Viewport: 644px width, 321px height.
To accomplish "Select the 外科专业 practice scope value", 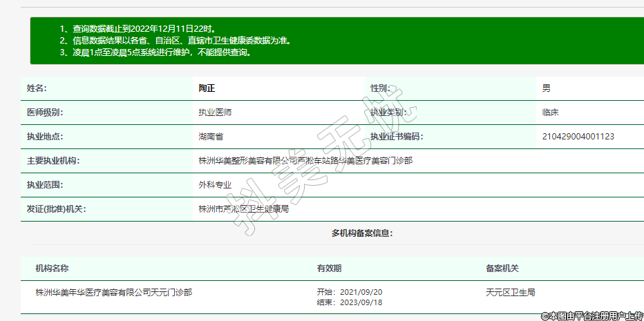I will [215, 185].
